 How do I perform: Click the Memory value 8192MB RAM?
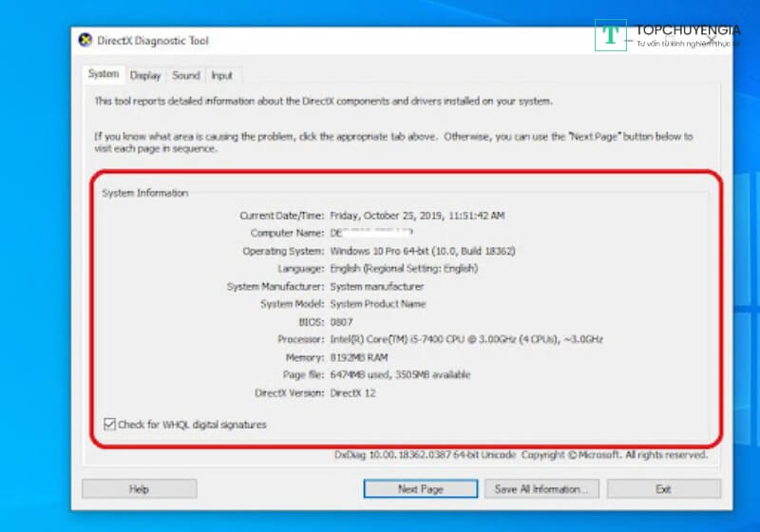360,357
